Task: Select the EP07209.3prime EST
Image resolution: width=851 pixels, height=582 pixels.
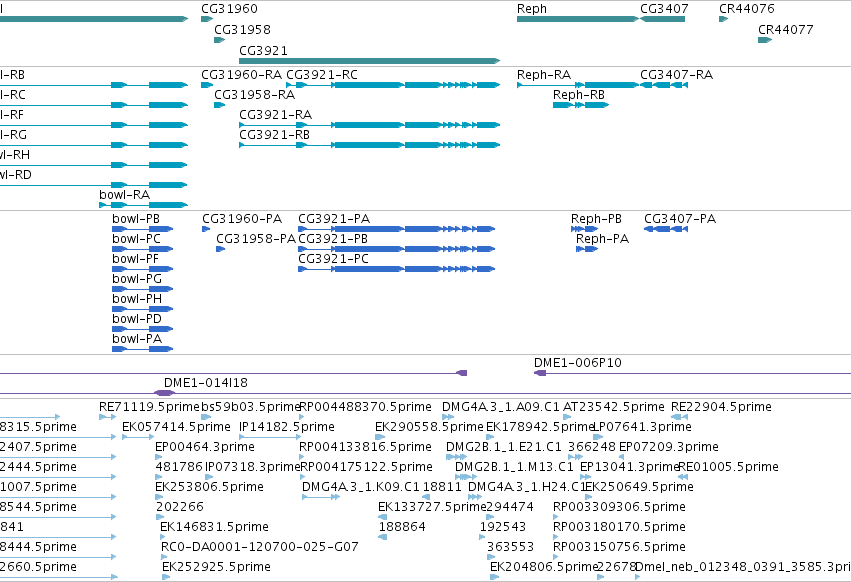Action: [621, 457]
